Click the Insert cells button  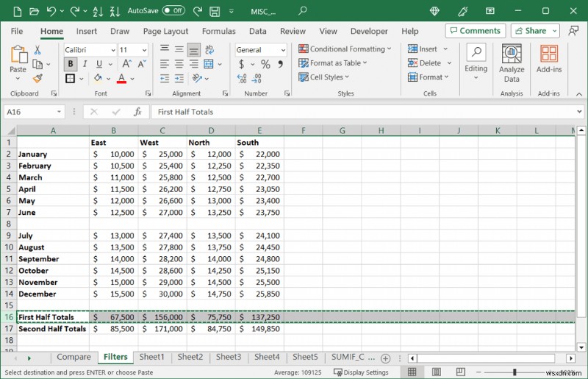[x=423, y=49]
